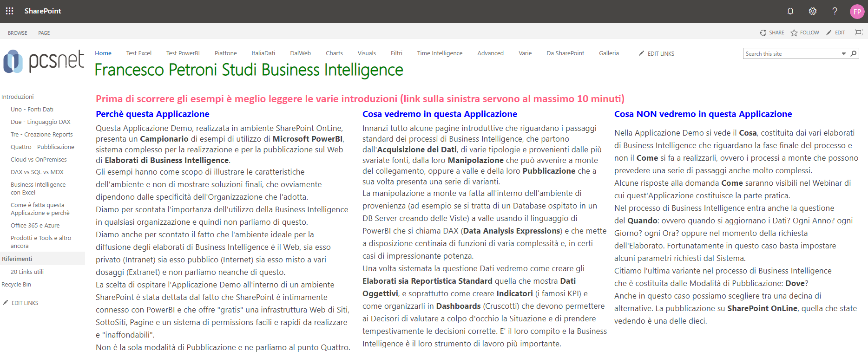Open the Visuals navigation link
The image size is (868, 358).
[x=367, y=53]
